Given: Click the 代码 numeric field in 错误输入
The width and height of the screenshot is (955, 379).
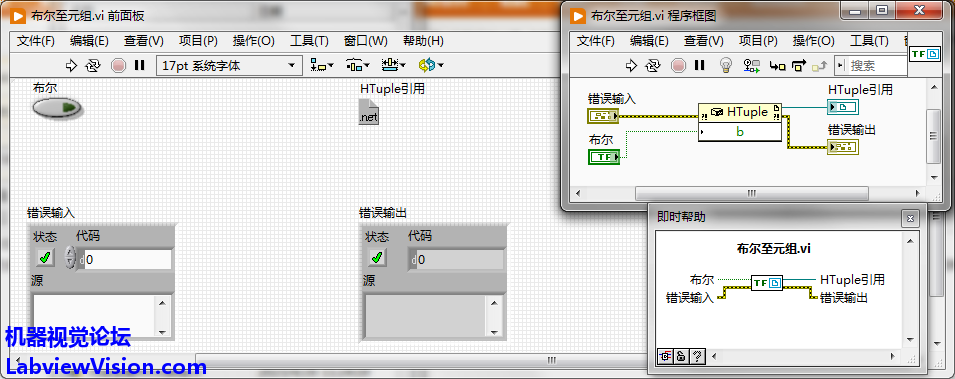Looking at the screenshot, I should click(127, 260).
